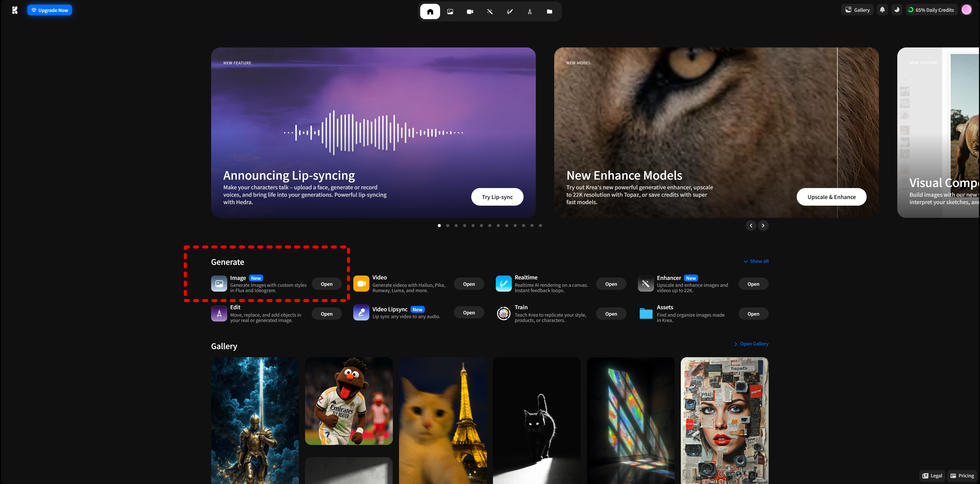The height and width of the screenshot is (484, 980).
Task: Open the Video camera tool in navbar
Action: 470,11
